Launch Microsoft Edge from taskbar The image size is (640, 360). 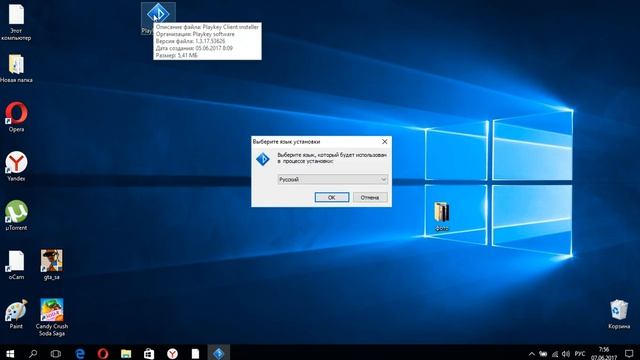pos(80,353)
